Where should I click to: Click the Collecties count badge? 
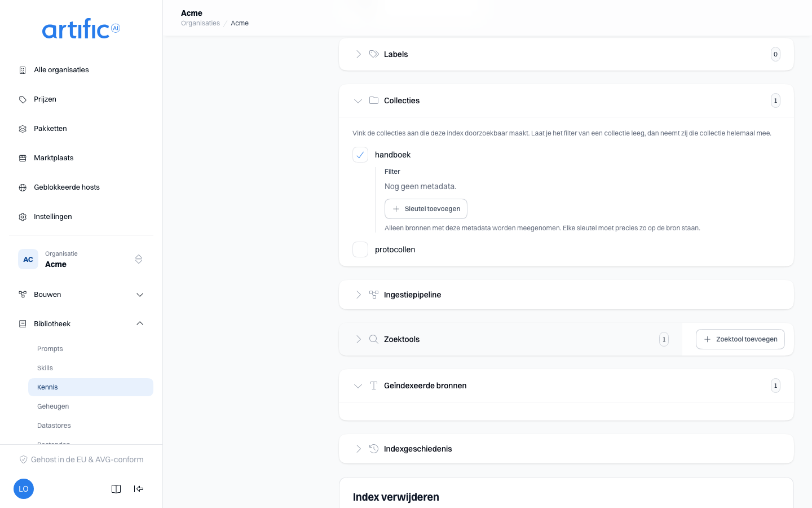pyautogui.click(x=775, y=100)
